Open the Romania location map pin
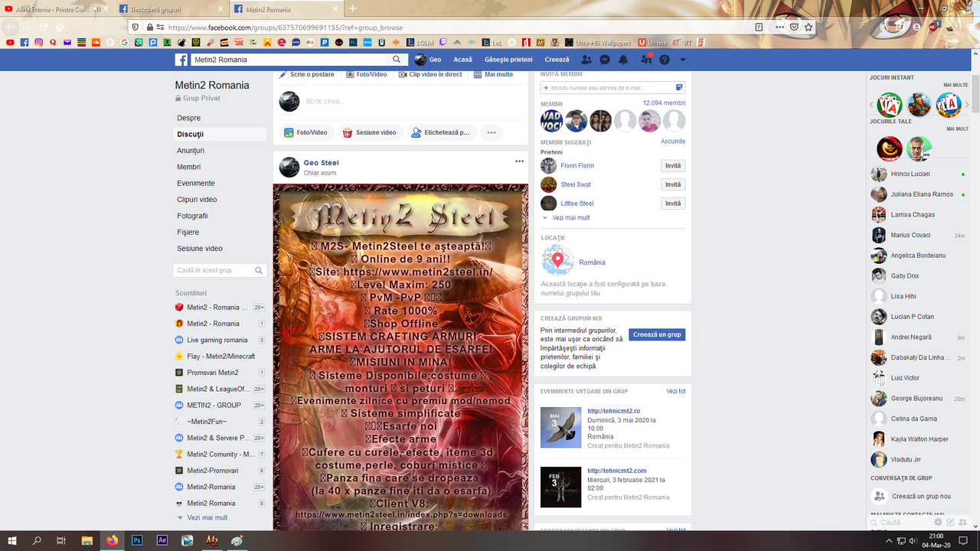 (x=558, y=261)
